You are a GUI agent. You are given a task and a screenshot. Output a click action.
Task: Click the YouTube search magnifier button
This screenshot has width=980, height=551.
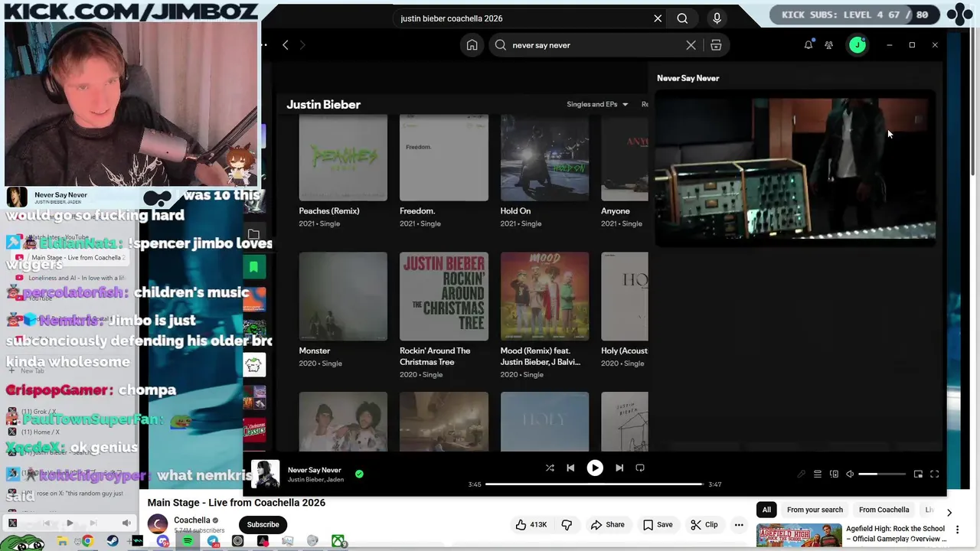(682, 18)
